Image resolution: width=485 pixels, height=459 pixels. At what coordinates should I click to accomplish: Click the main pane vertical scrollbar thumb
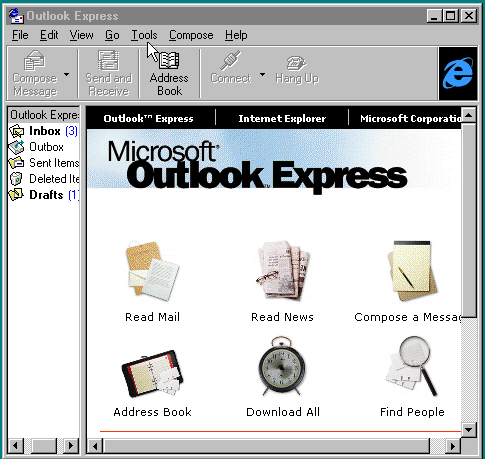tap(469, 220)
